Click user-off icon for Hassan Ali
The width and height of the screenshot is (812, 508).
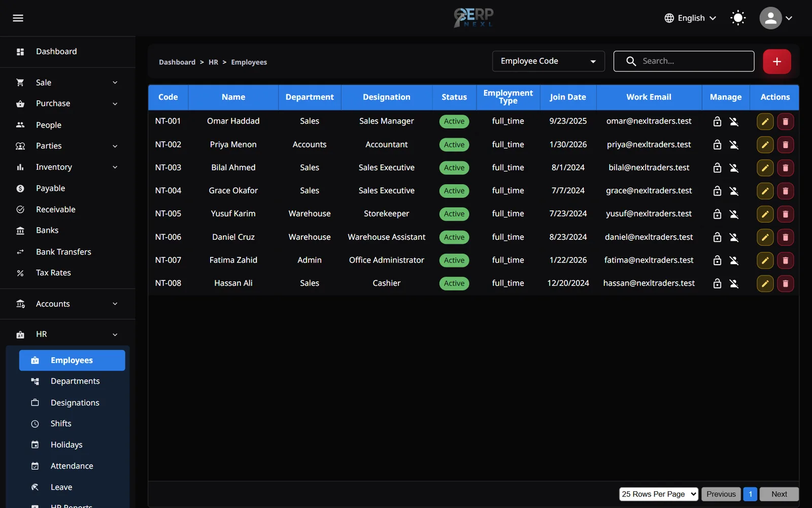pos(734,283)
